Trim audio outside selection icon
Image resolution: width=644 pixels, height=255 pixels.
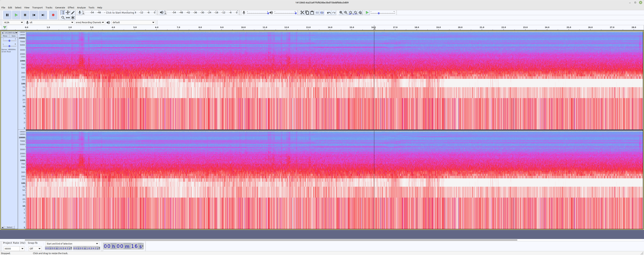(x=317, y=12)
